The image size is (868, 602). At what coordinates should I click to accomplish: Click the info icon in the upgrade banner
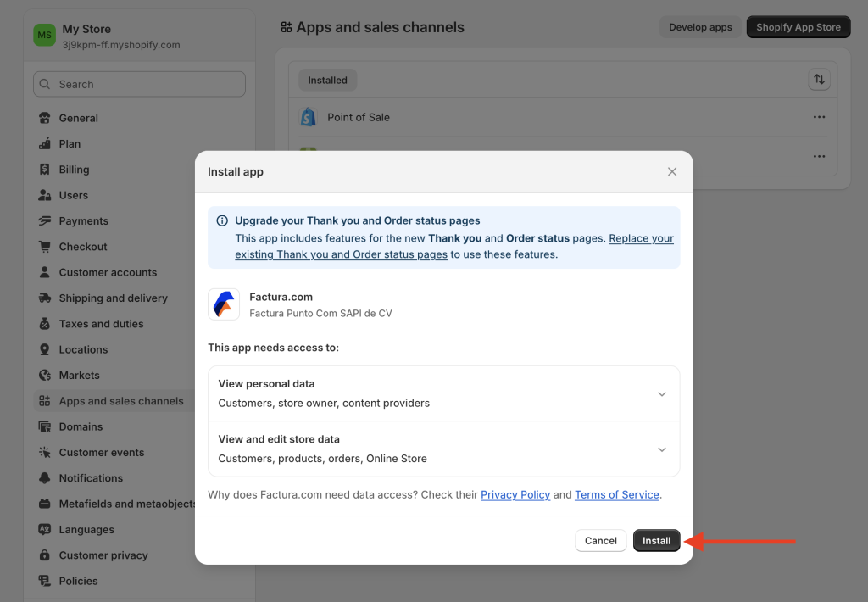pyautogui.click(x=222, y=220)
